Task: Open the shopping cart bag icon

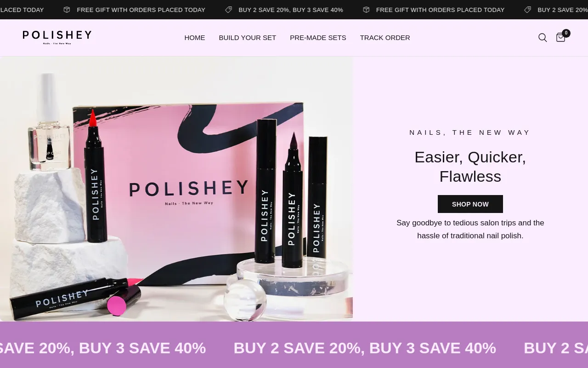Action: [560, 38]
